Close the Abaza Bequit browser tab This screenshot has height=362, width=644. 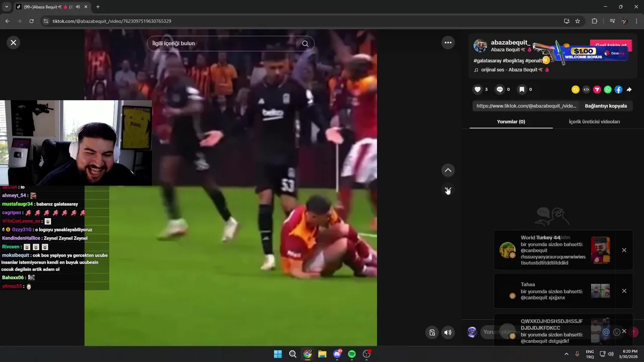tap(86, 7)
